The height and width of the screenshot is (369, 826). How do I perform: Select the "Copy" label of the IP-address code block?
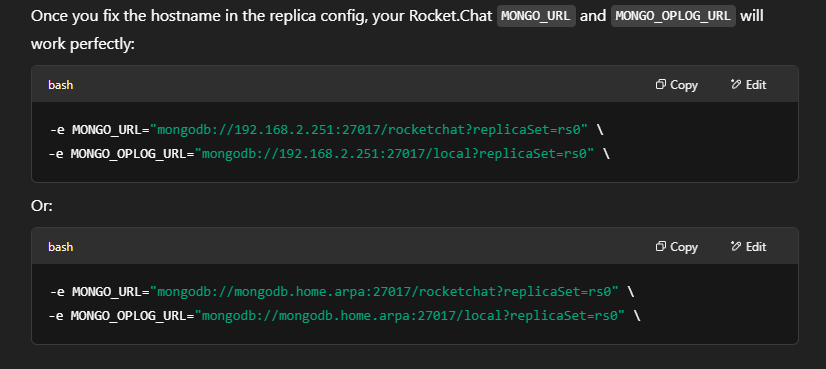click(684, 85)
